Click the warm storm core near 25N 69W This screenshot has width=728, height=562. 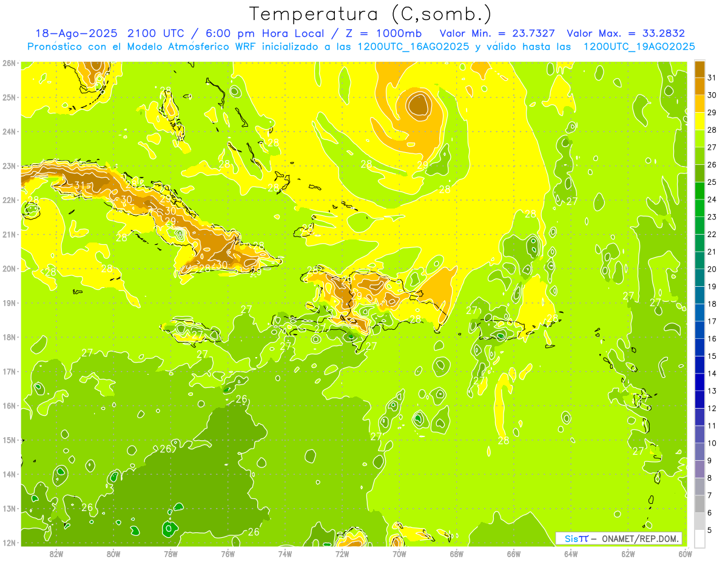419,105
